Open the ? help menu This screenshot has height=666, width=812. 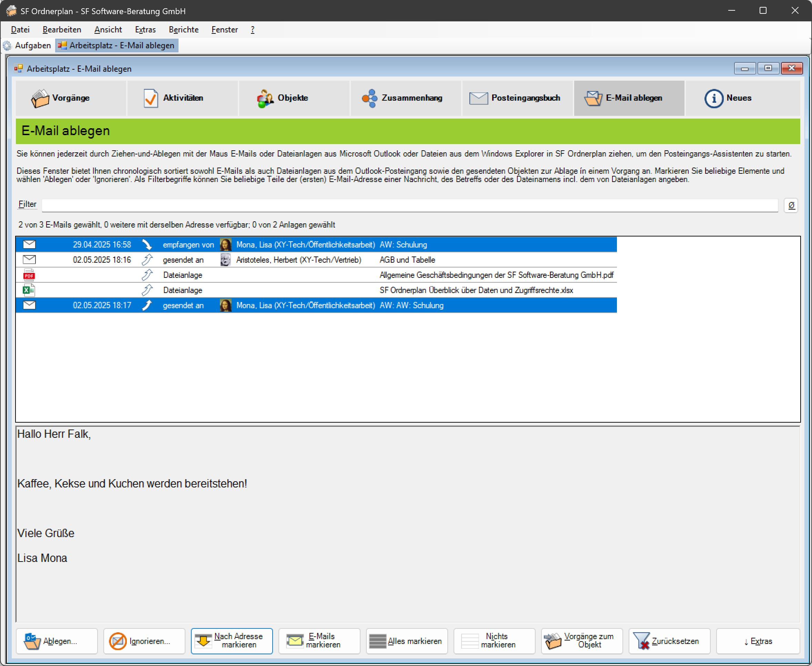[x=252, y=30]
